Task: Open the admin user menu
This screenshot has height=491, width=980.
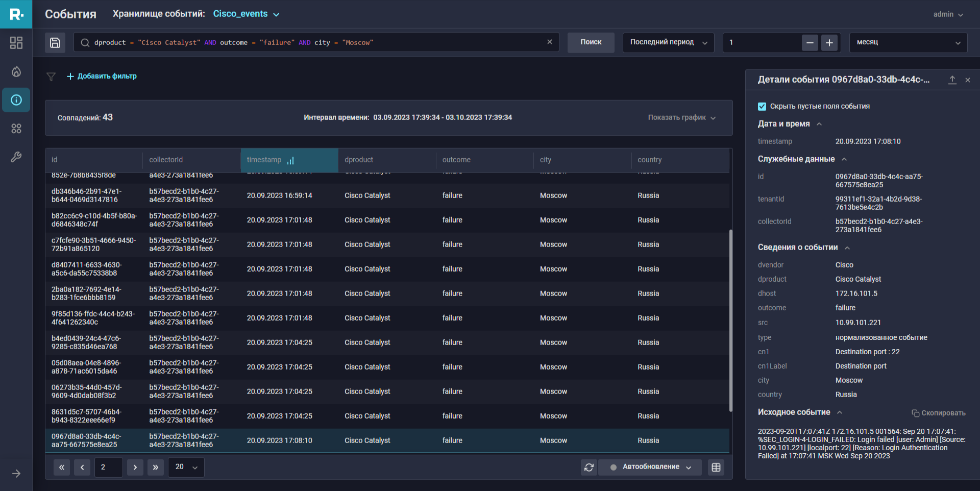Action: pos(948,14)
